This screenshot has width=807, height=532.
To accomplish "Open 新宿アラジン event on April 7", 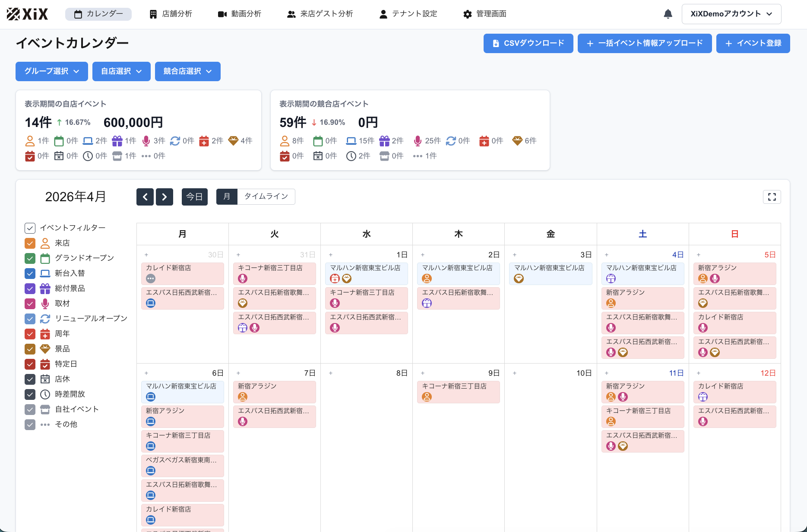I will point(275,392).
